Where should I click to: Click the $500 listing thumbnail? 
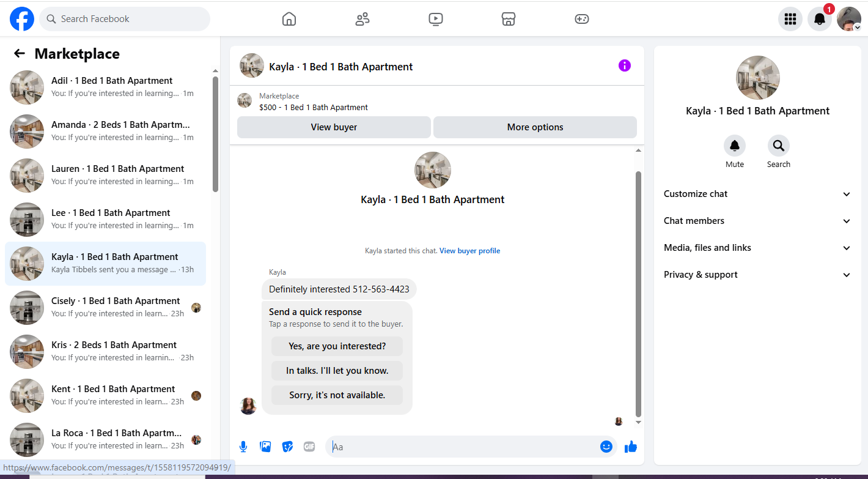[x=245, y=101]
